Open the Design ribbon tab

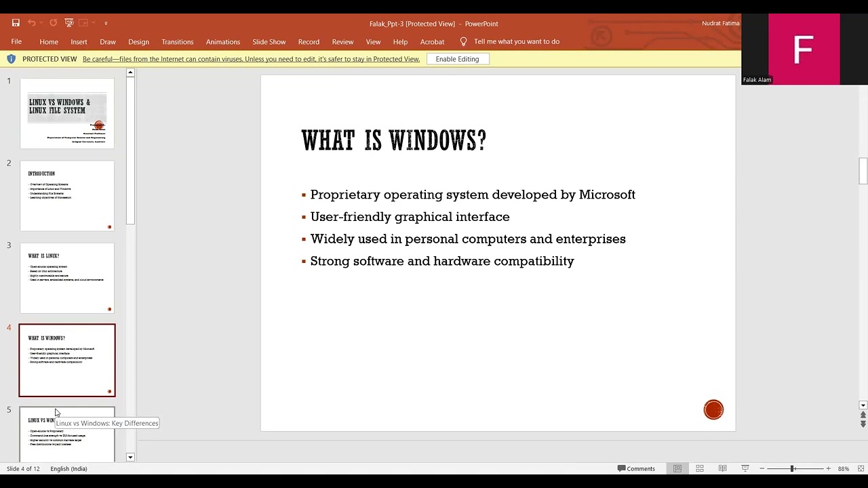(x=138, y=41)
